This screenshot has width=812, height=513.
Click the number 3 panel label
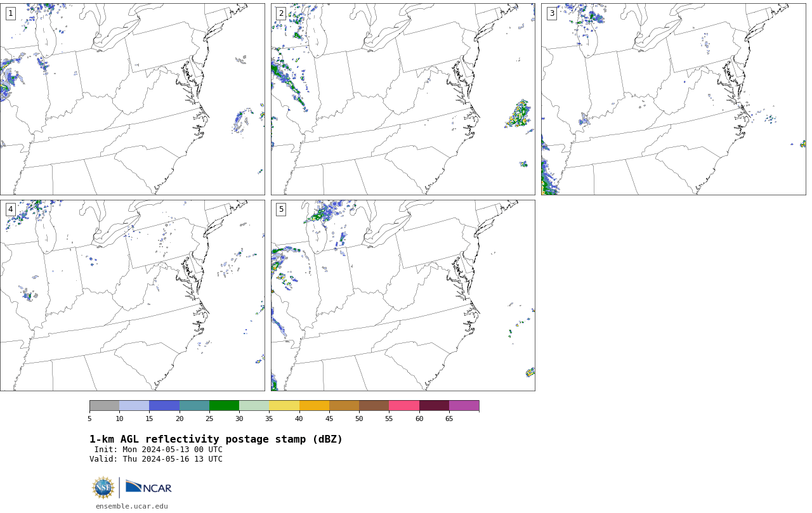(x=551, y=13)
